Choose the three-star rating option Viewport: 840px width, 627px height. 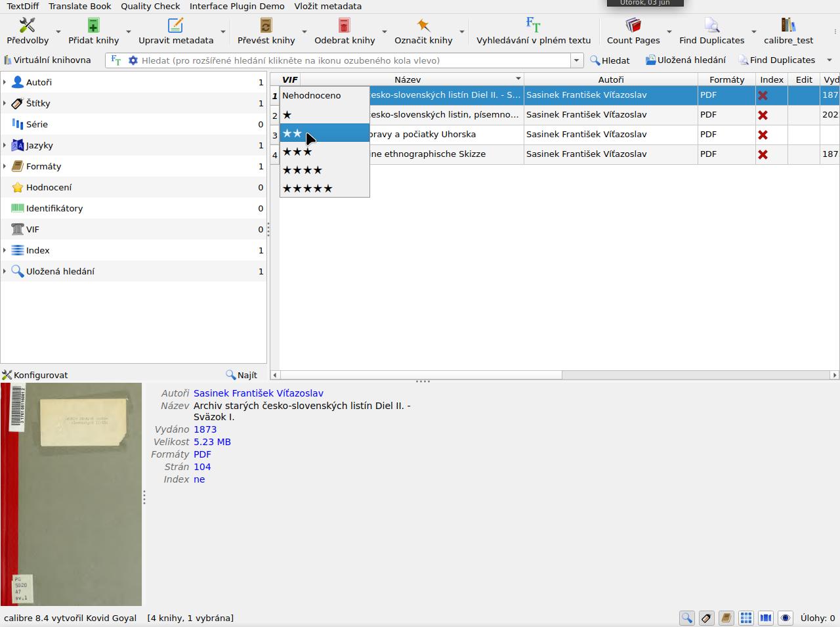325,152
